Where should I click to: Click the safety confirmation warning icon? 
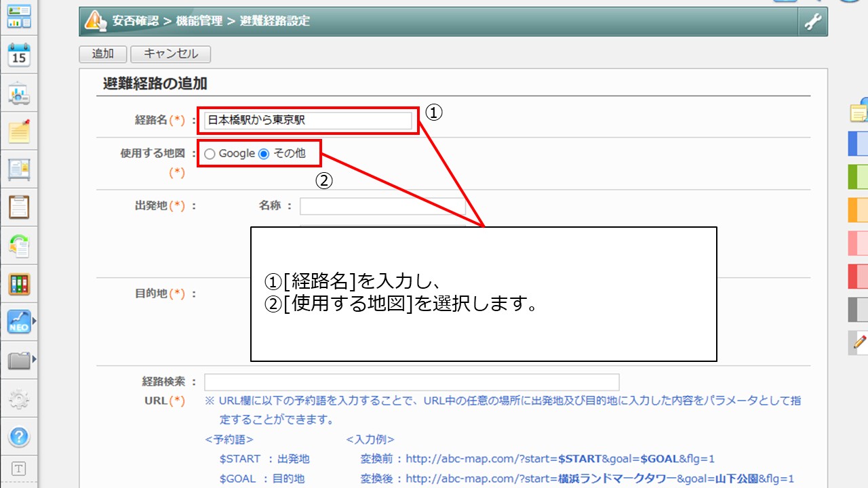pyautogui.click(x=96, y=21)
